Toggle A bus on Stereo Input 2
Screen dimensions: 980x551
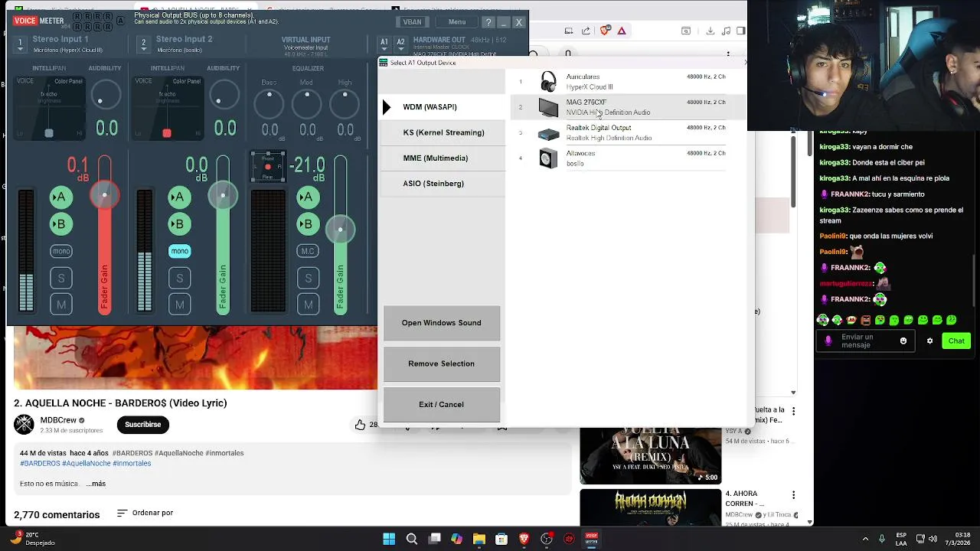pos(179,197)
